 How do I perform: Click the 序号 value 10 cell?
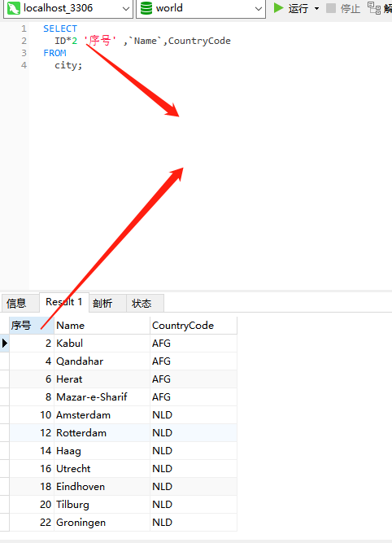[x=32, y=415]
